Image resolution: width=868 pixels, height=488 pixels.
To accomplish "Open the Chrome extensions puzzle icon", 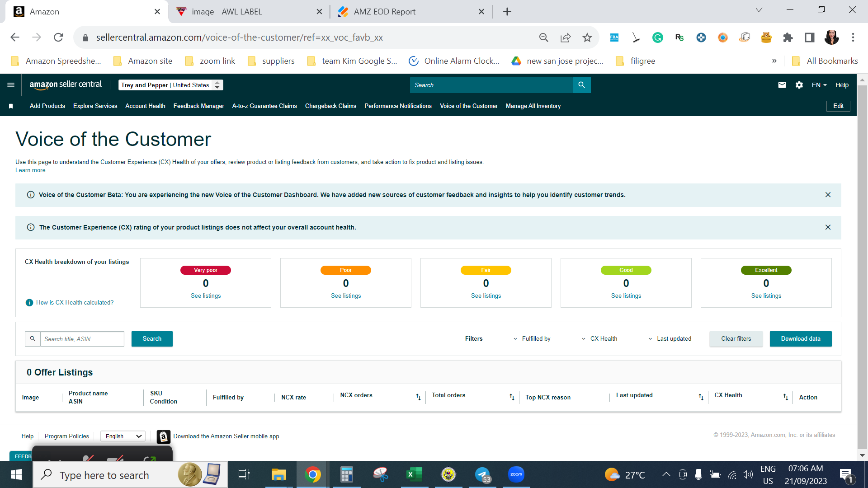I will click(x=788, y=38).
